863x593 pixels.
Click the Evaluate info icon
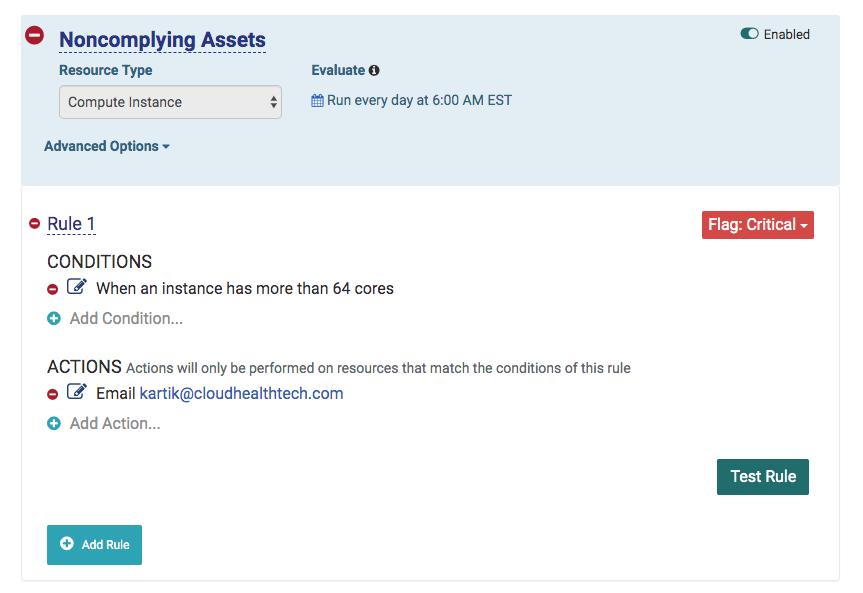tap(374, 71)
